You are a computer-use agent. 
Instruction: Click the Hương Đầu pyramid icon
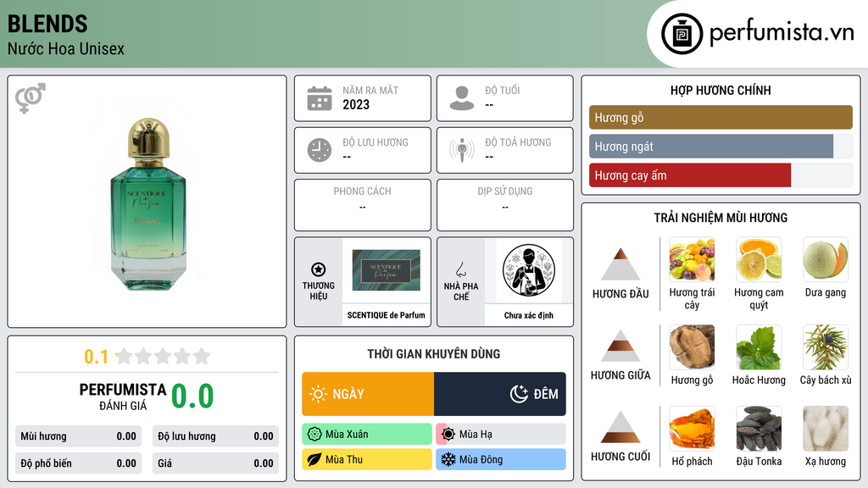click(x=620, y=264)
